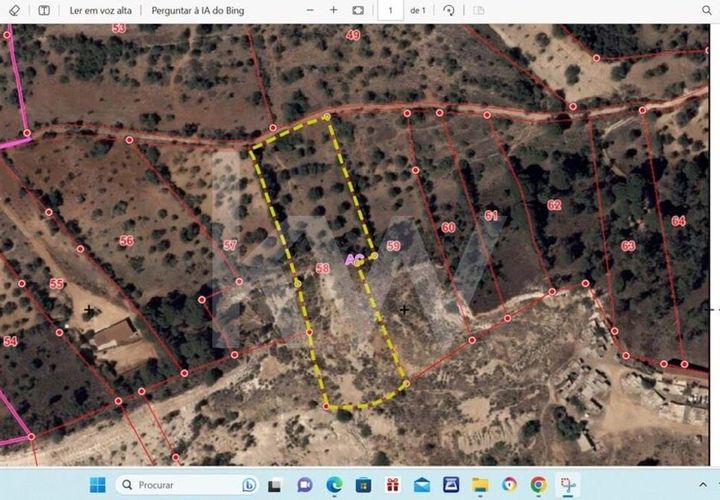Open Task View on the taskbar
Screen dimensions: 720x500
(x=275, y=485)
